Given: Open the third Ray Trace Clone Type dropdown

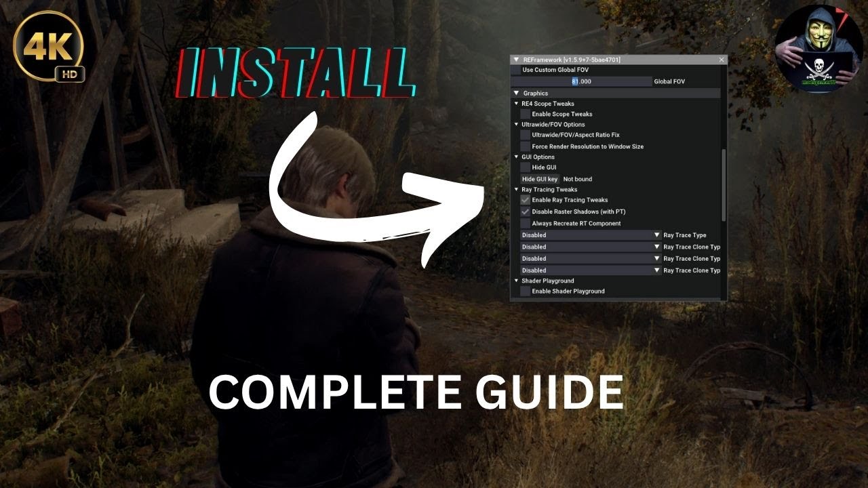Looking at the screenshot, I should click(591, 270).
